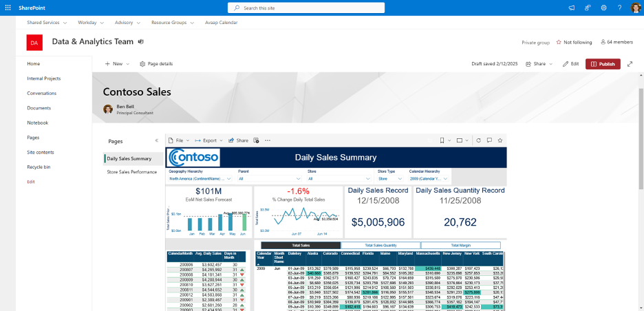Switch to Total Margin view
The width and height of the screenshot is (644, 311).
pos(461,245)
